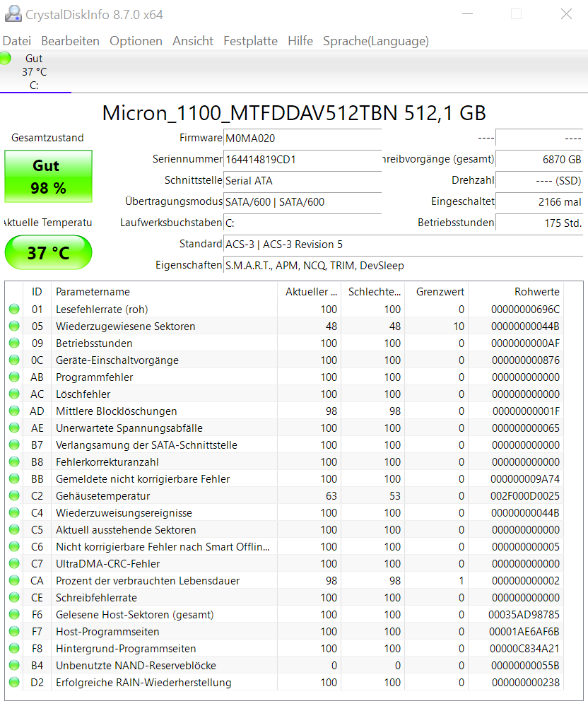
Task: Open the Optionen menu
Action: (x=136, y=41)
